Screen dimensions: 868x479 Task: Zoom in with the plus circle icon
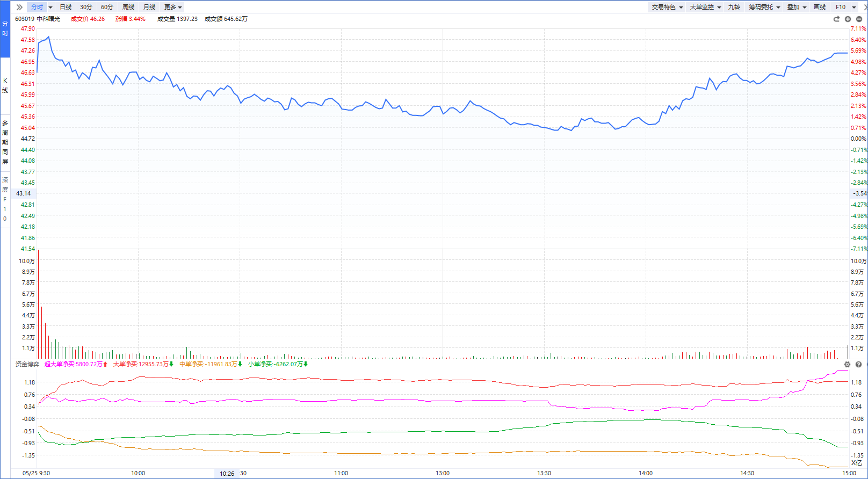848,19
